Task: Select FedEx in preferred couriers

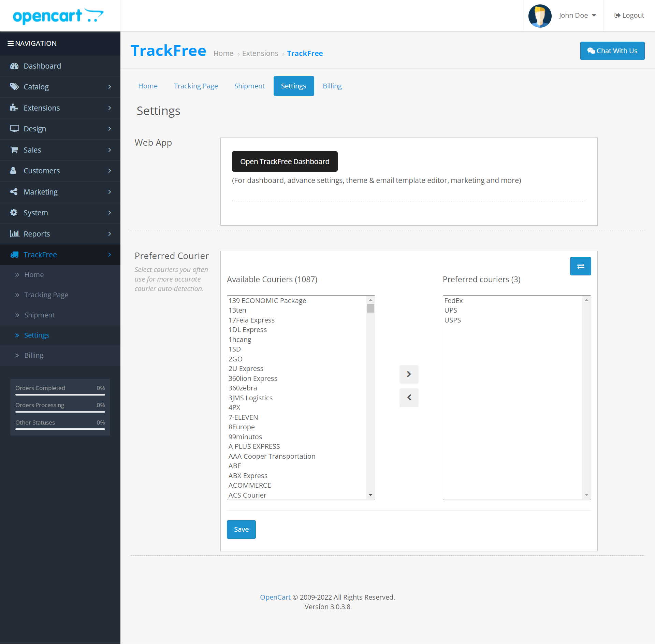Action: coord(513,301)
